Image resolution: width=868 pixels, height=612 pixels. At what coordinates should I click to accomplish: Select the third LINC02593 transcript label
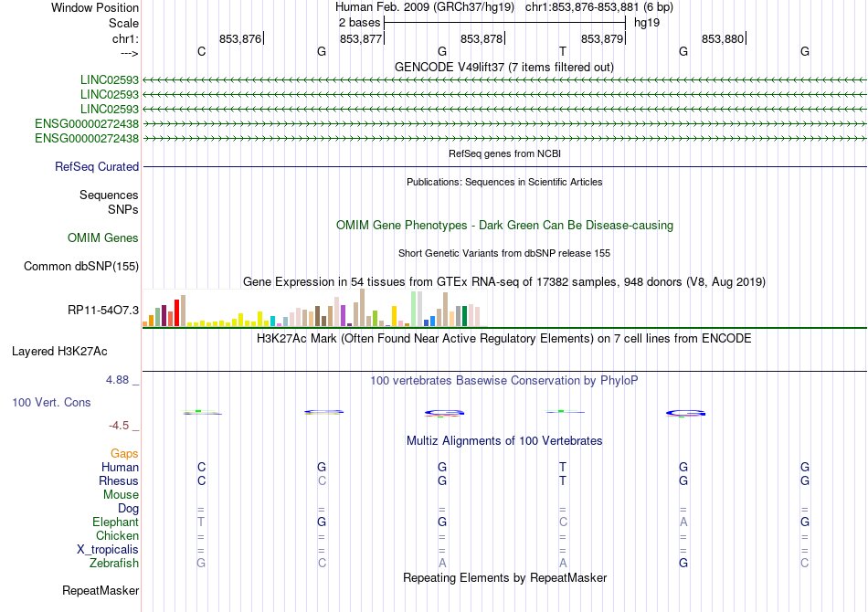(109, 109)
